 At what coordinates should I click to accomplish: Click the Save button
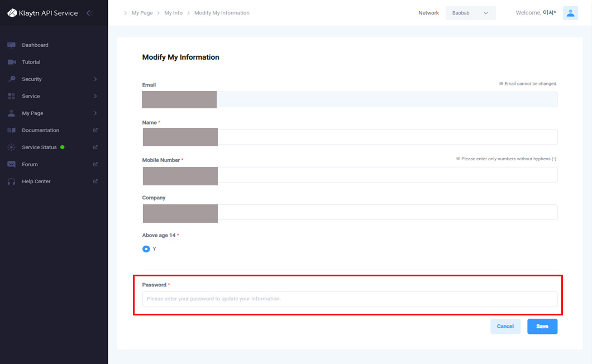tap(542, 326)
